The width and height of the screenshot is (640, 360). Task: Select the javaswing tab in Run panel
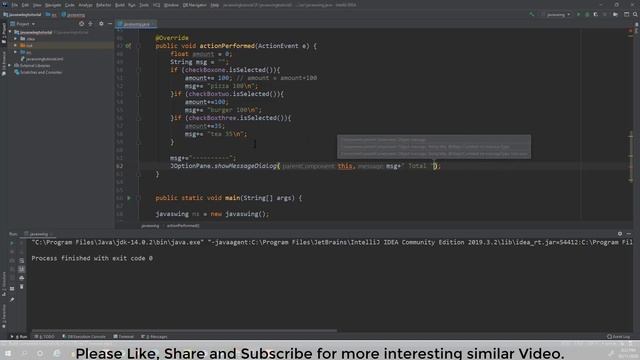click(x=39, y=234)
